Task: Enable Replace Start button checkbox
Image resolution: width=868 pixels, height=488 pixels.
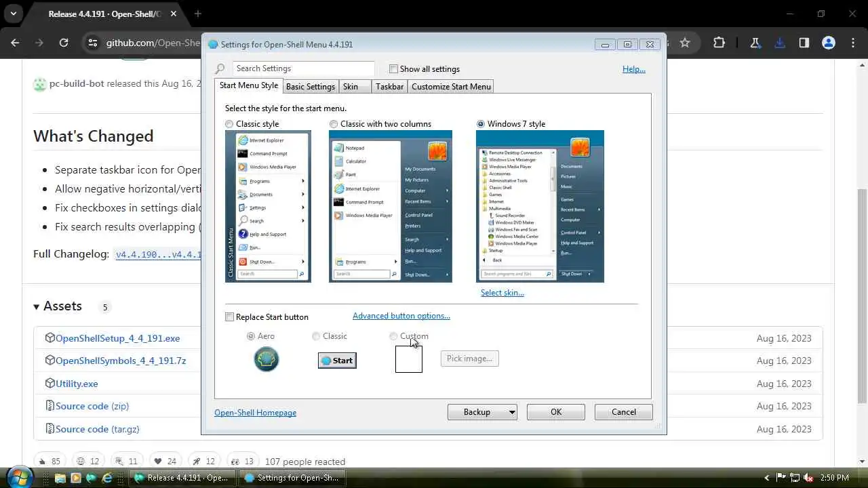Action: click(x=229, y=317)
